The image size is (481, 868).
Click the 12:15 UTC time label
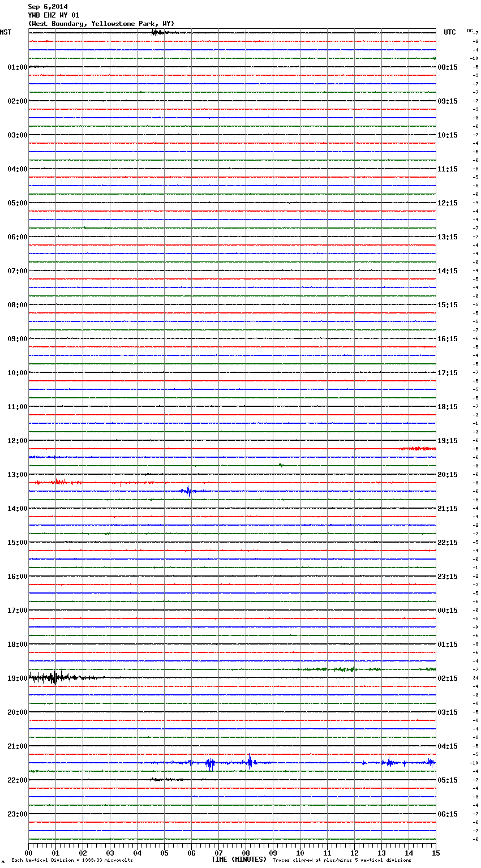(448, 203)
